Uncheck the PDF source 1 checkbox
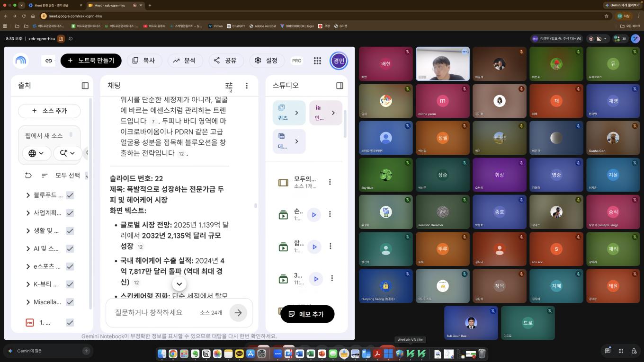Viewport: 644px width, 362px height. click(x=70, y=323)
